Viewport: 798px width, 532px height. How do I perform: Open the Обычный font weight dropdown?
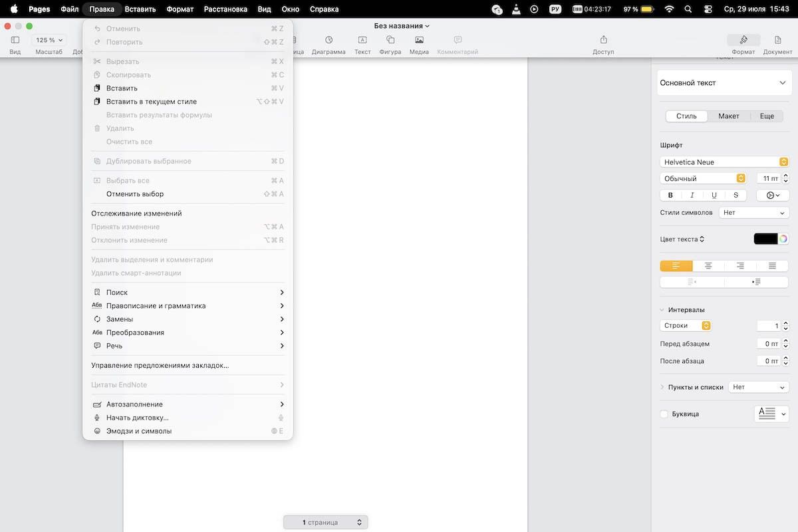(x=703, y=179)
